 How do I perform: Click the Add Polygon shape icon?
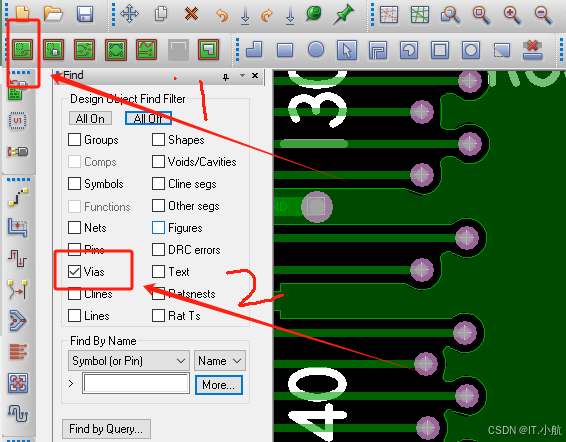(254, 49)
